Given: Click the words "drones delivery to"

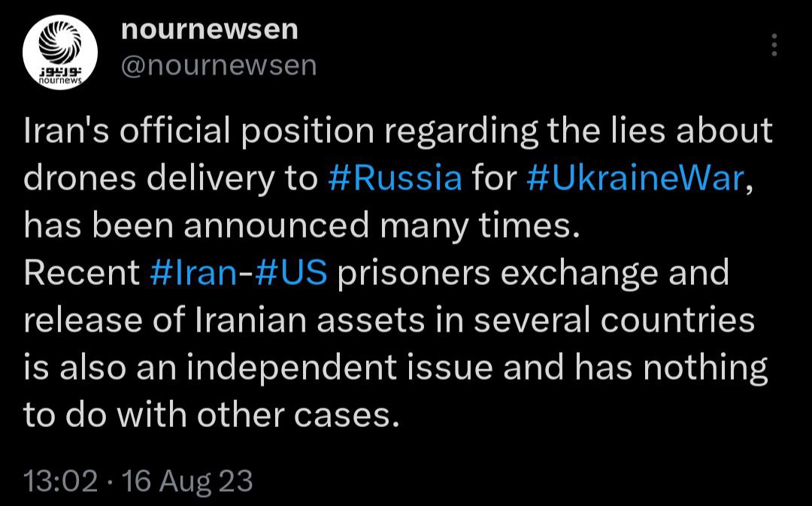Looking at the screenshot, I should [171, 178].
